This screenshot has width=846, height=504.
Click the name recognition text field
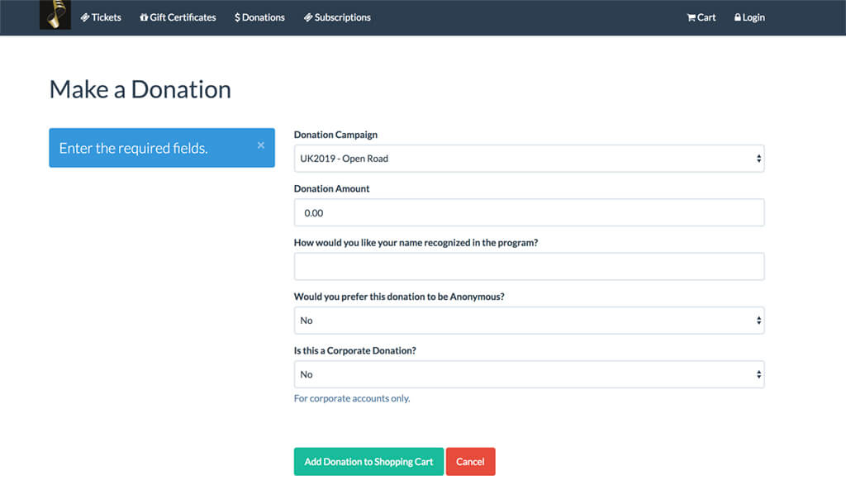tap(529, 267)
